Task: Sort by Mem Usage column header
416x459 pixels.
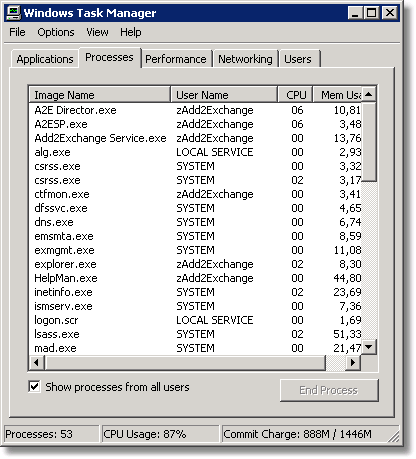Action: (x=337, y=95)
